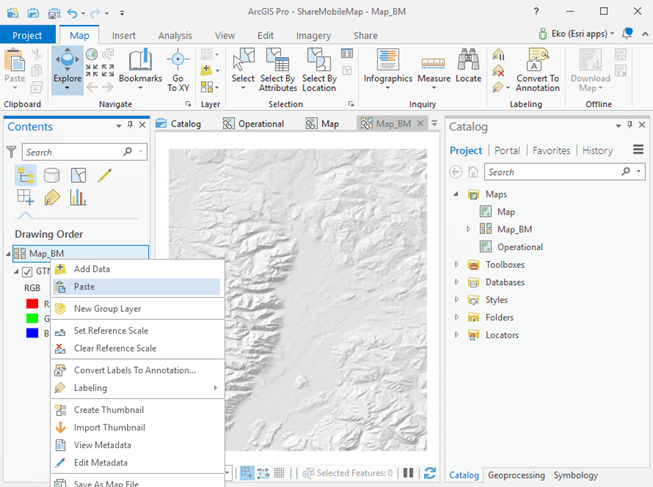This screenshot has width=653, height=487.
Task: Show List By Snapping view
Action: click(25, 197)
